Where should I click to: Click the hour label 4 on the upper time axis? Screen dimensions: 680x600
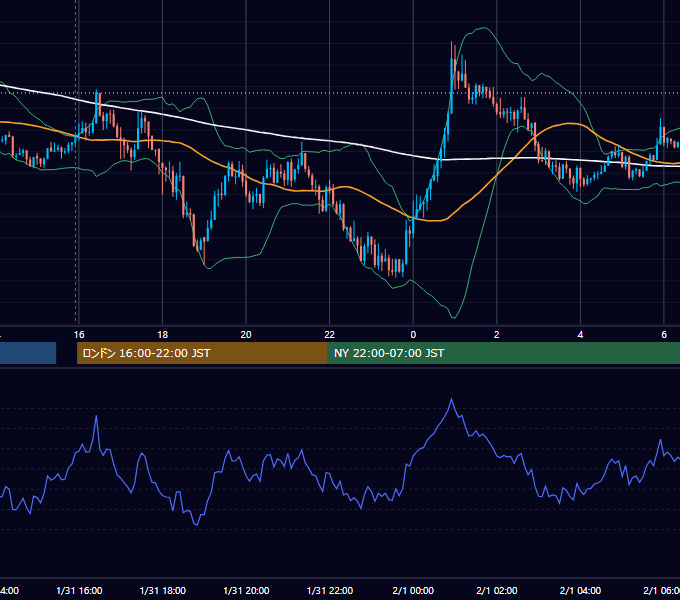point(580,335)
